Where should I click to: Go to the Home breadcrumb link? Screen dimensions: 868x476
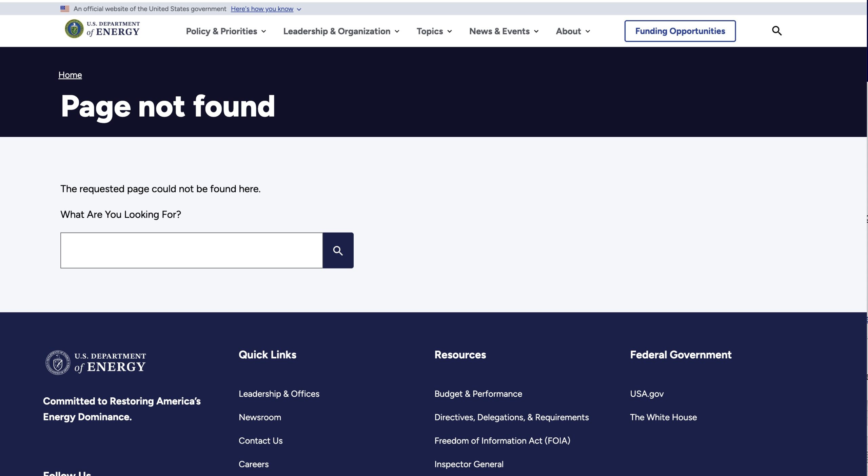tap(70, 75)
